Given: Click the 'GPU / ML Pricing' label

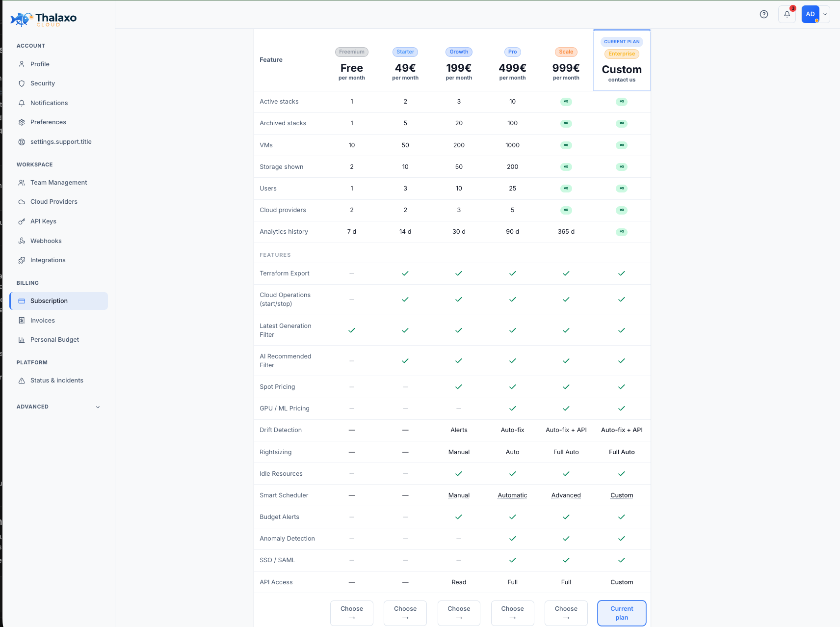Looking at the screenshot, I should [285, 409].
